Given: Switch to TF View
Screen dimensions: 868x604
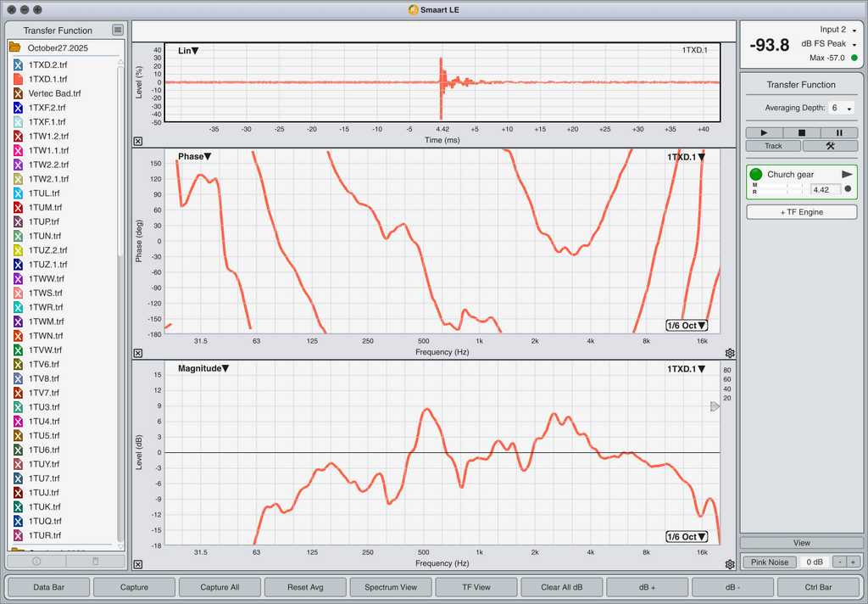Looking at the screenshot, I should (x=476, y=587).
